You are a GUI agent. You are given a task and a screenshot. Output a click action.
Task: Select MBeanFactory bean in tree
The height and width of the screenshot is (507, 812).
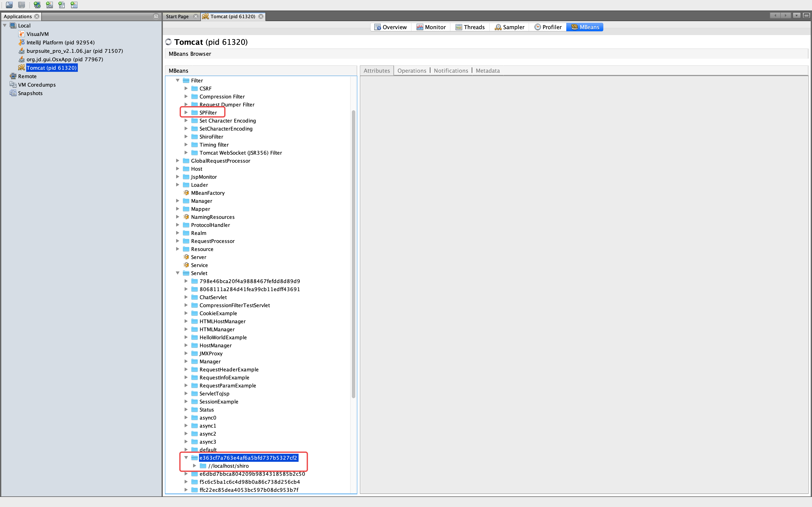(207, 193)
